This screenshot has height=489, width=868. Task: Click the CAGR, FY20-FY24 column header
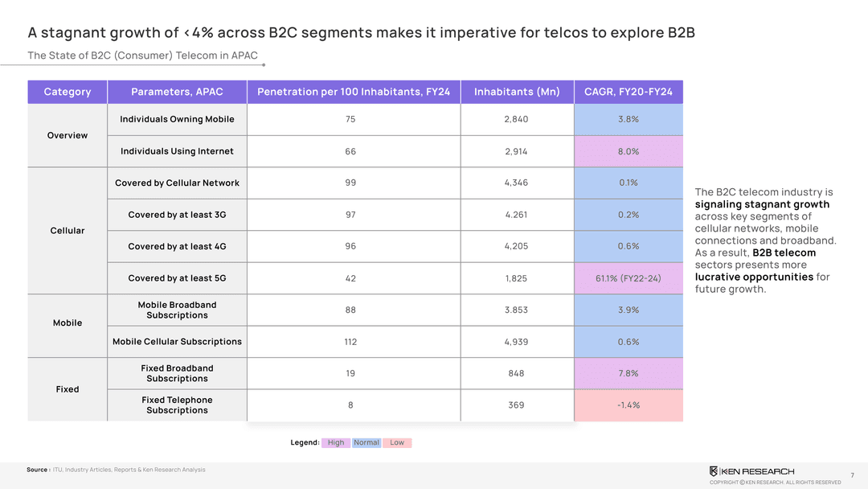click(628, 92)
